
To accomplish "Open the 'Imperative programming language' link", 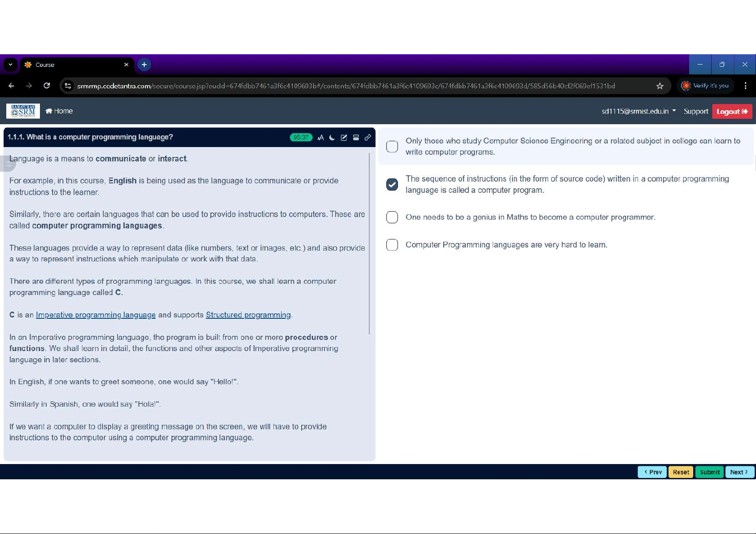I will (96, 315).
